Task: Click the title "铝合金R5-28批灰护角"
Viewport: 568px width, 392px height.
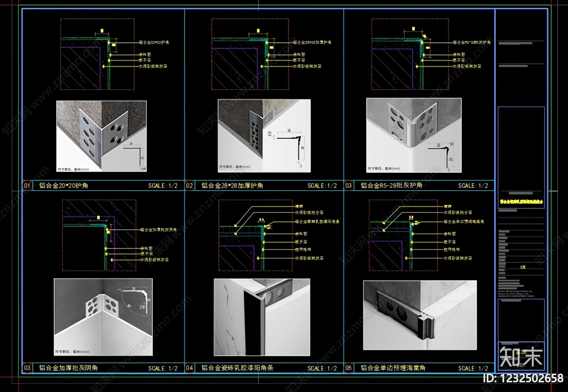Action: [392, 185]
